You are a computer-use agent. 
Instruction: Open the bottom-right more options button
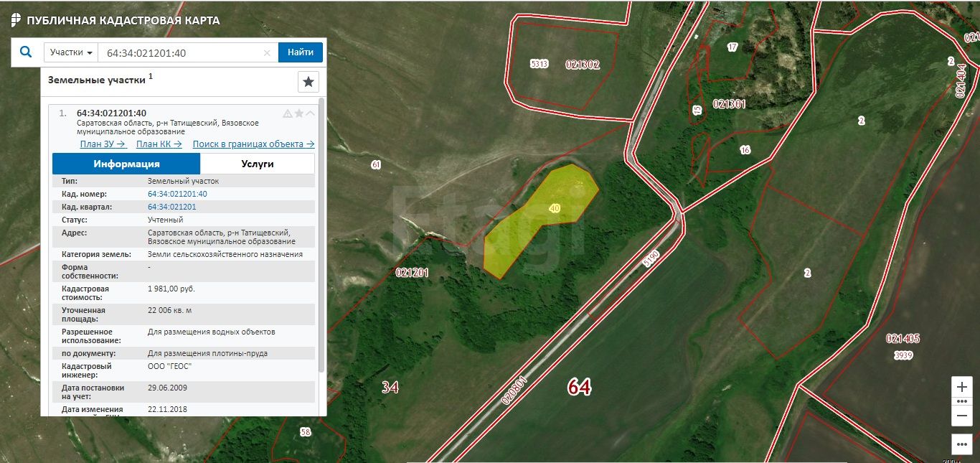coord(962,444)
